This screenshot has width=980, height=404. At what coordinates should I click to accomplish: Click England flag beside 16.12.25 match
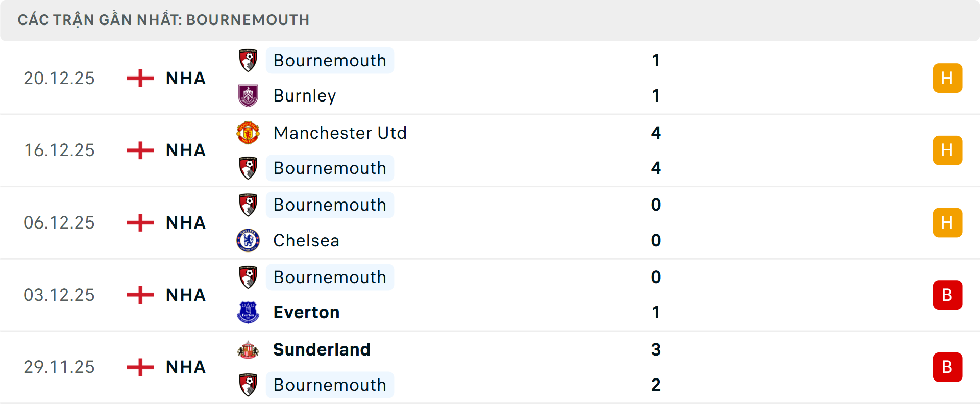(140, 150)
